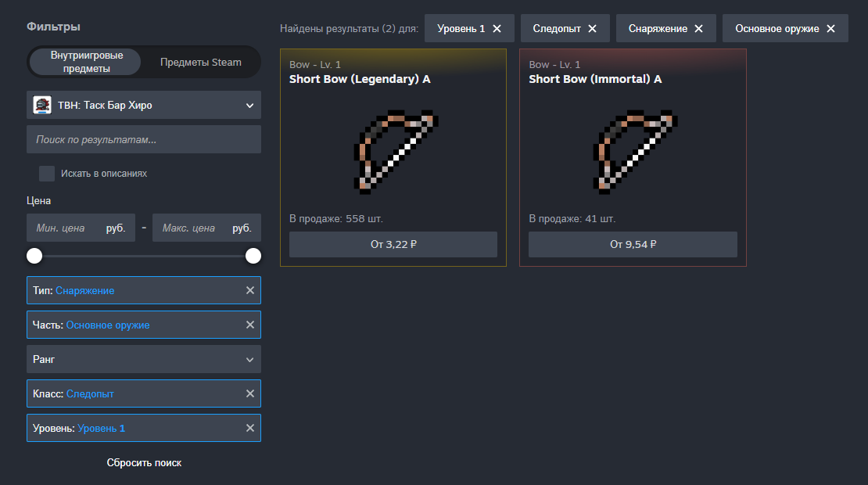
Task: Open Short Bow (Legendary) A title
Action: 360,79
